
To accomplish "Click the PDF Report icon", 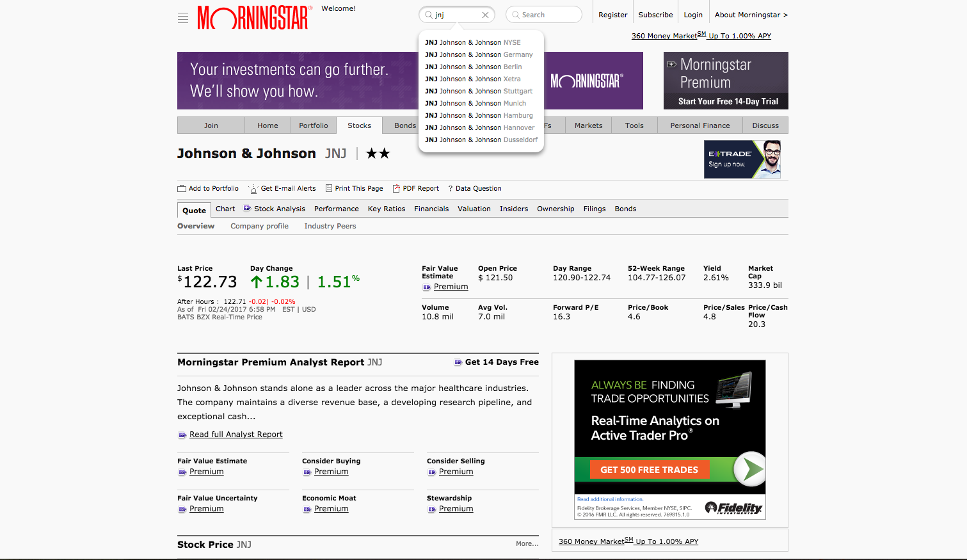I will point(396,188).
